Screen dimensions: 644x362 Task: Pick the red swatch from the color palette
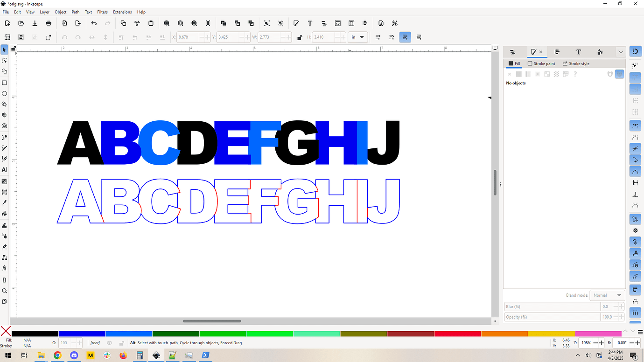pos(457,334)
